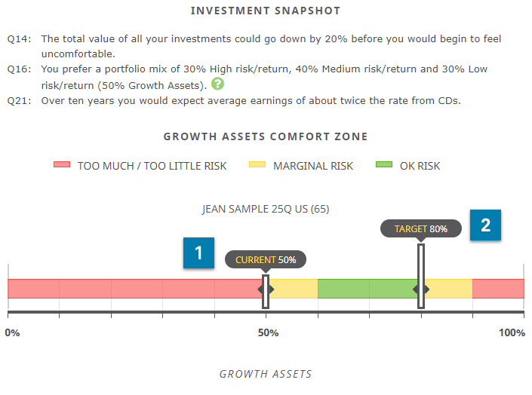Click the TOO MUCH / TOO LITTLE RISK label
Image resolution: width=532 pixels, height=395 pixels.
152,166
